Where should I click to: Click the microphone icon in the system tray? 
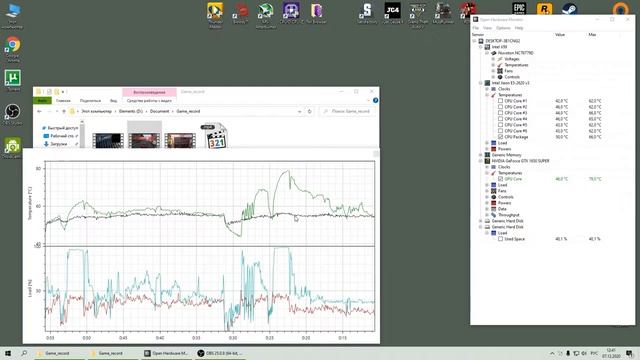click(568, 353)
